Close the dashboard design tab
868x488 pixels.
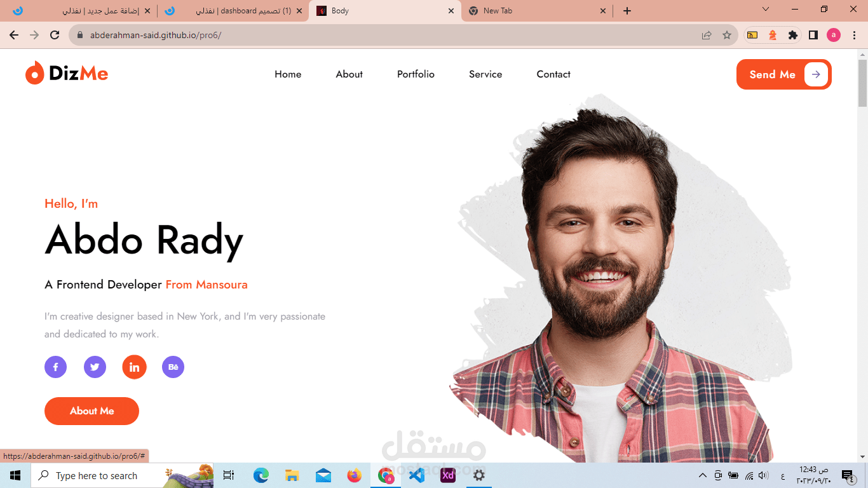pyautogui.click(x=299, y=11)
